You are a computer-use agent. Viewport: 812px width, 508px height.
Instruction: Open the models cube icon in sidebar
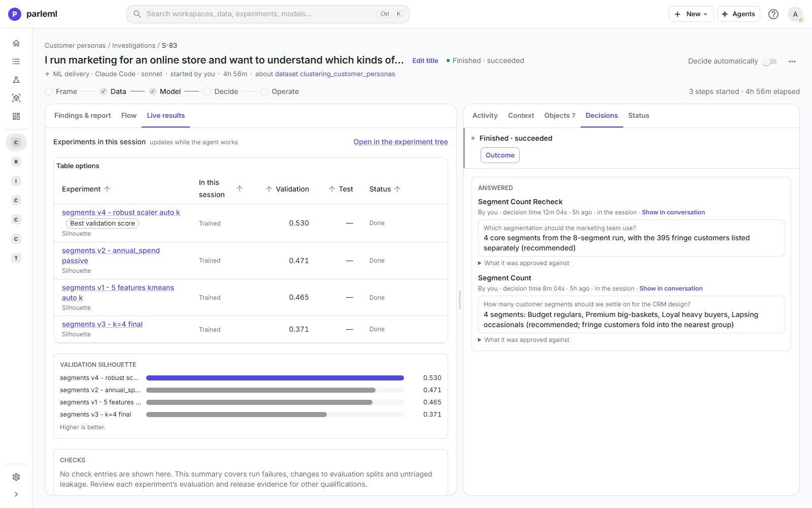click(x=16, y=98)
